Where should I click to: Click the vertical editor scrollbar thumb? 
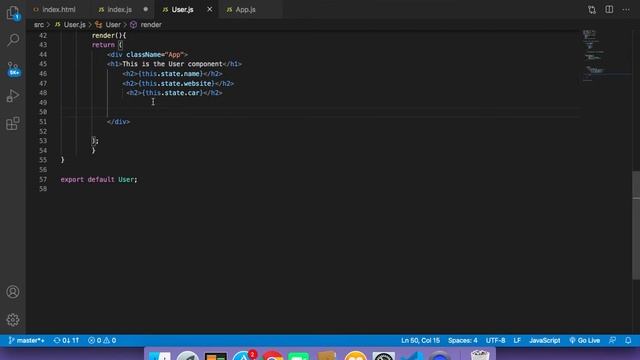point(636,225)
